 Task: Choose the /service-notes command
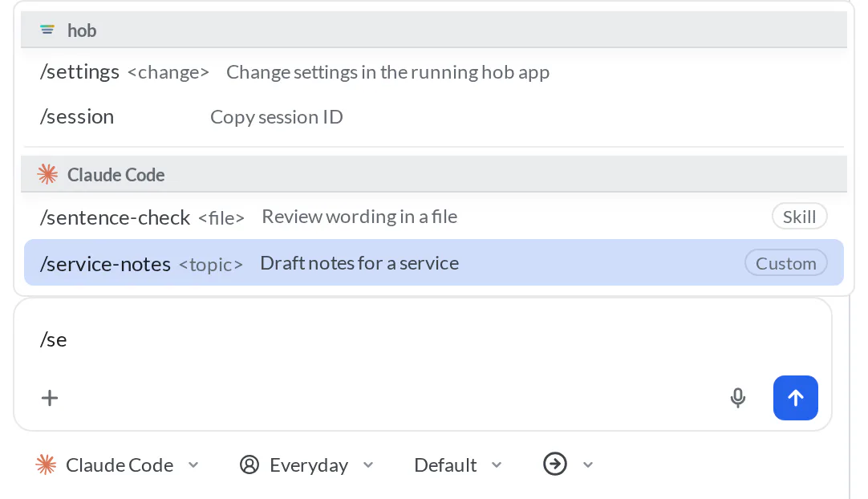coord(434,262)
